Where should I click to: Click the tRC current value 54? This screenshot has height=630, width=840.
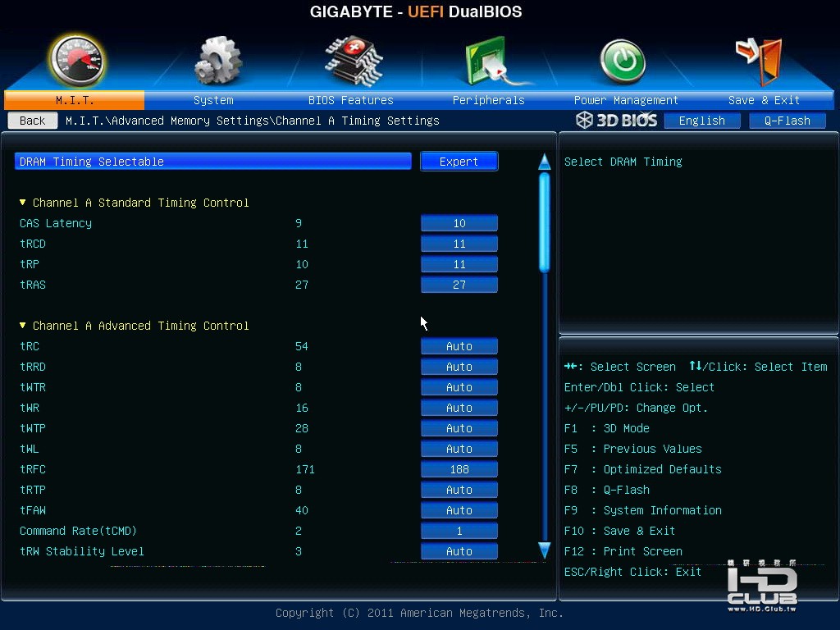[x=302, y=346]
